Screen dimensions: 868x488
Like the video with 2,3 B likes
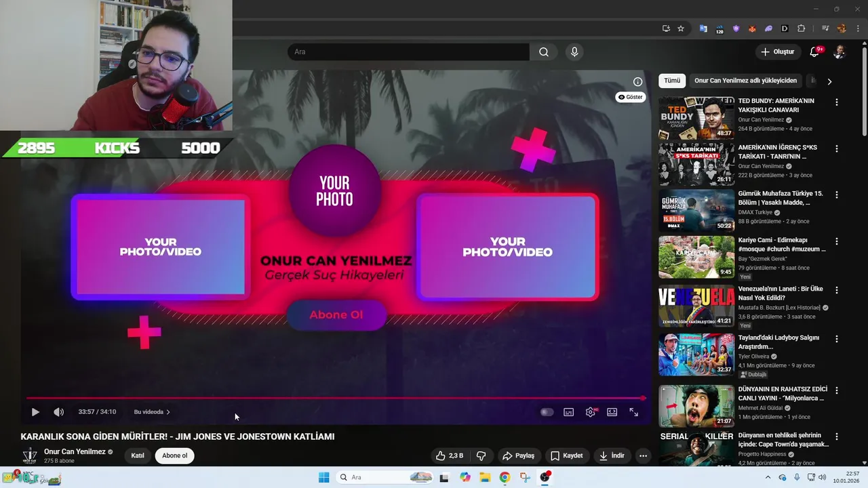tap(450, 455)
